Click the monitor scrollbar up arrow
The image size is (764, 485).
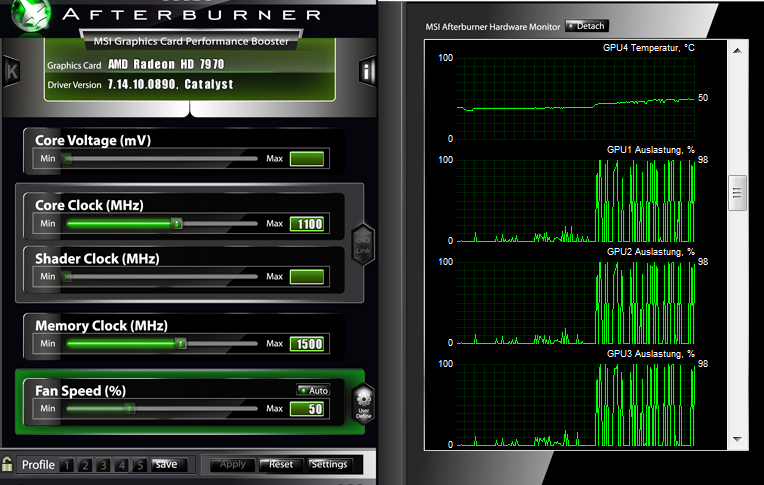[x=737, y=50]
